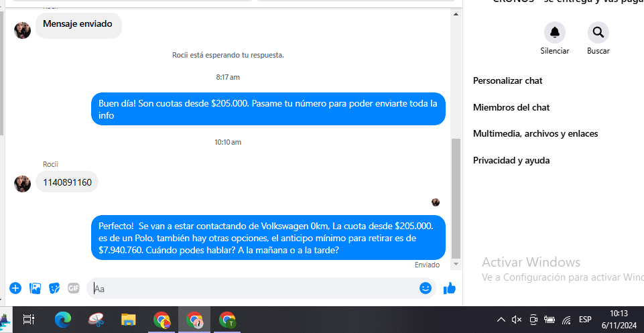Click the Mensaje enviado message bubble
The width and height of the screenshot is (644, 333).
pos(78,25)
